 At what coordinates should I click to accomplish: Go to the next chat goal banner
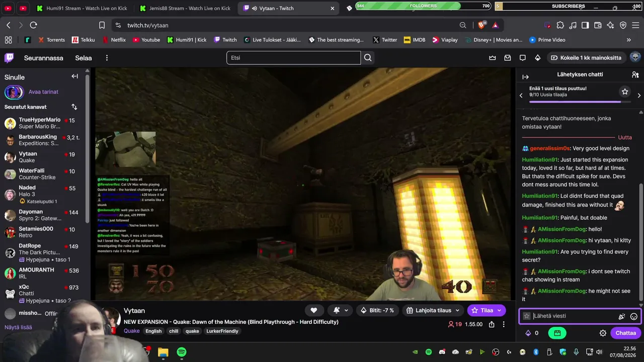[x=639, y=95]
